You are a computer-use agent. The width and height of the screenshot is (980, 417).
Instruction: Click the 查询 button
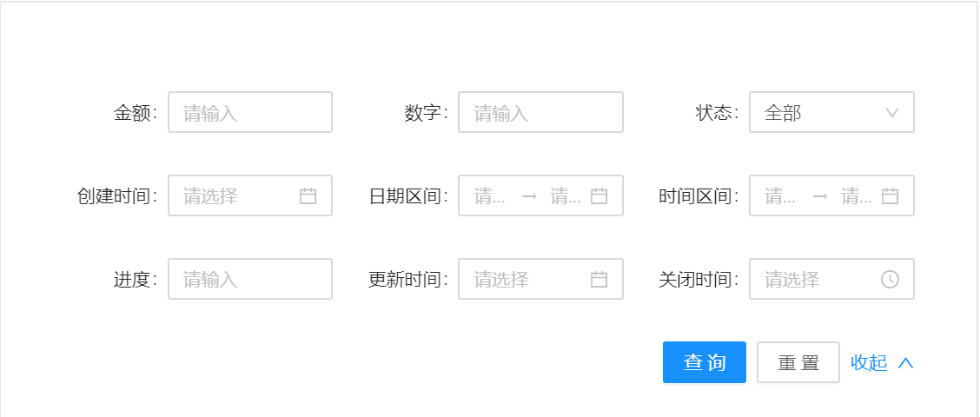(705, 362)
